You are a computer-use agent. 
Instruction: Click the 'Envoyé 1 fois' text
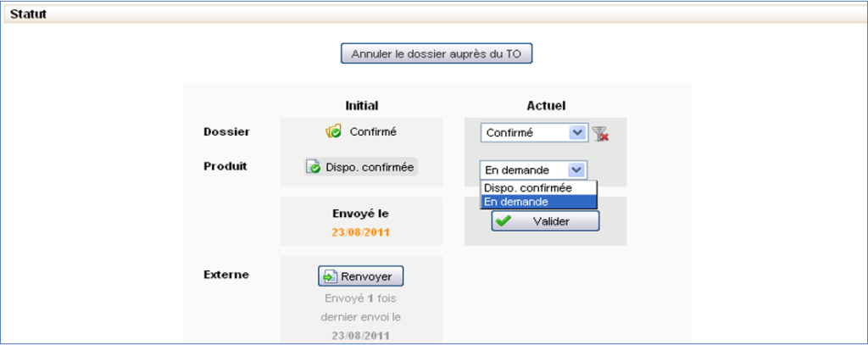pos(361,299)
